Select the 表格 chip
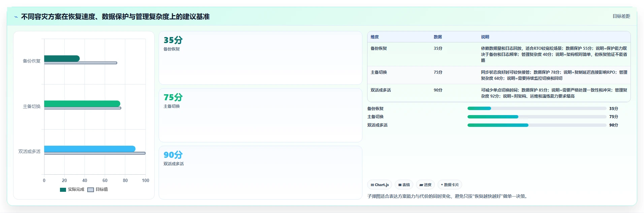This screenshot has height=213, width=644. pos(404,185)
